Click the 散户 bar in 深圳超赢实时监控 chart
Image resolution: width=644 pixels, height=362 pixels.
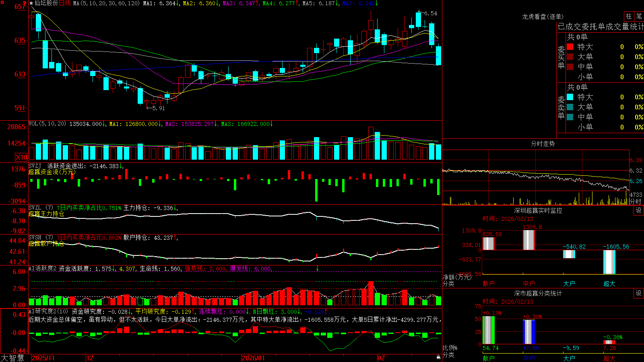coord(488,244)
